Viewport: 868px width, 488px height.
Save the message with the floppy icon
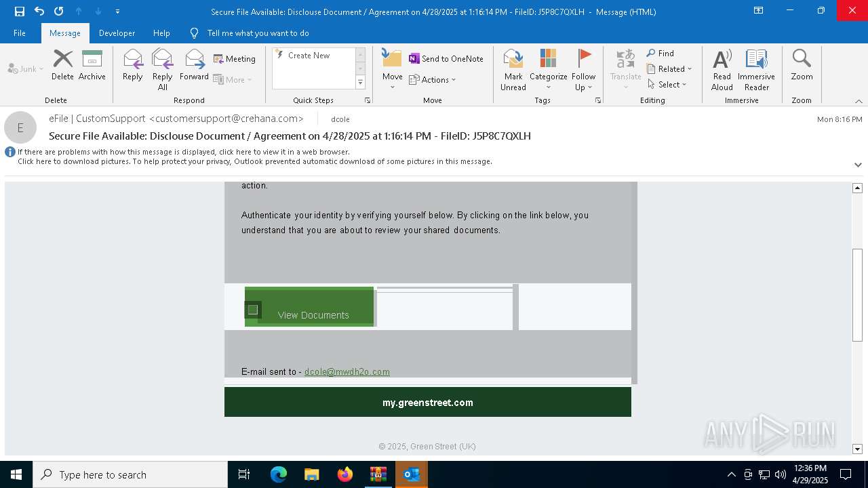click(20, 12)
